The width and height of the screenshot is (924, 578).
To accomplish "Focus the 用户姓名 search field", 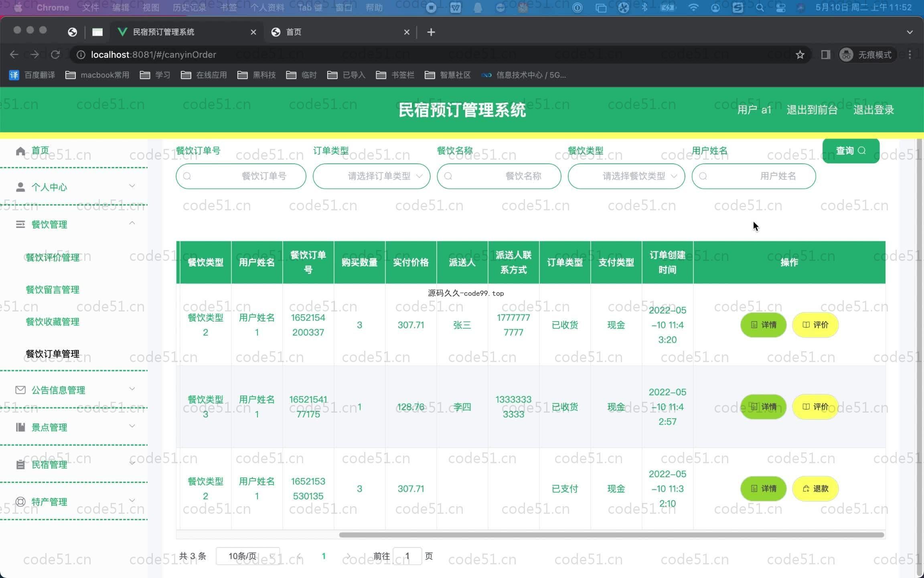I will (x=754, y=176).
